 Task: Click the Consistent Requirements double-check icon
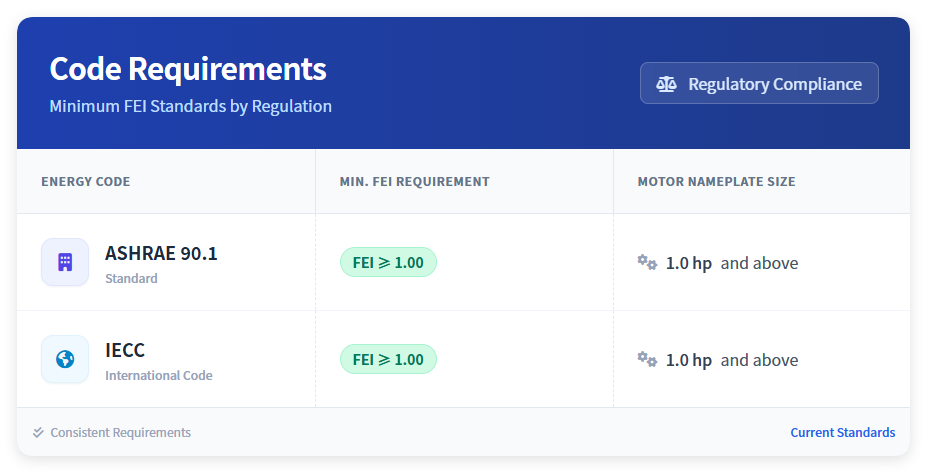coord(38,433)
